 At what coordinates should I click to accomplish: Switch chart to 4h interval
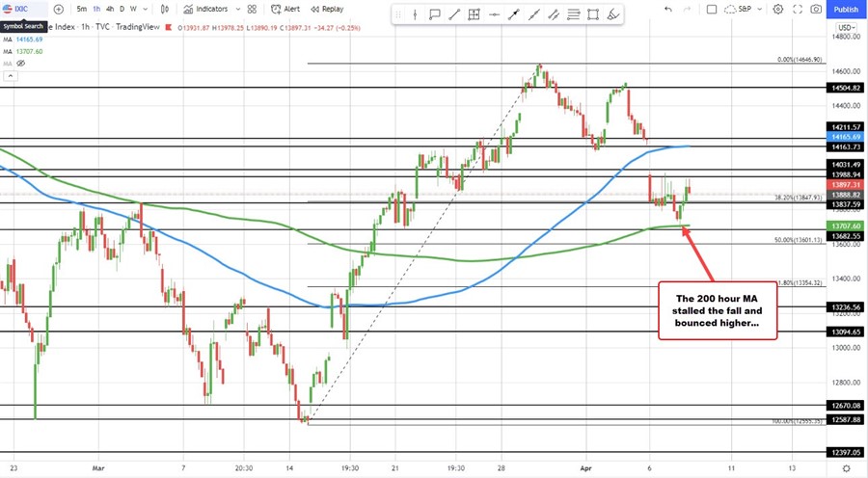coord(110,9)
